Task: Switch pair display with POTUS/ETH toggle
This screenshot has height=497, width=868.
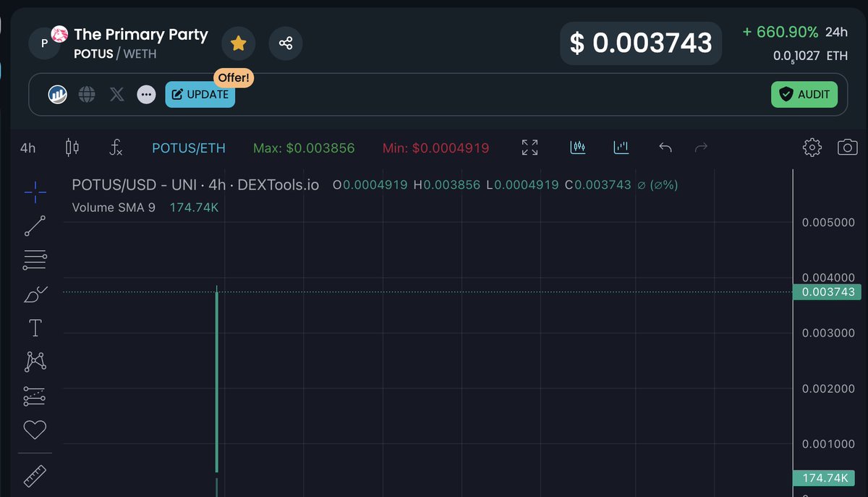Action: (189, 148)
